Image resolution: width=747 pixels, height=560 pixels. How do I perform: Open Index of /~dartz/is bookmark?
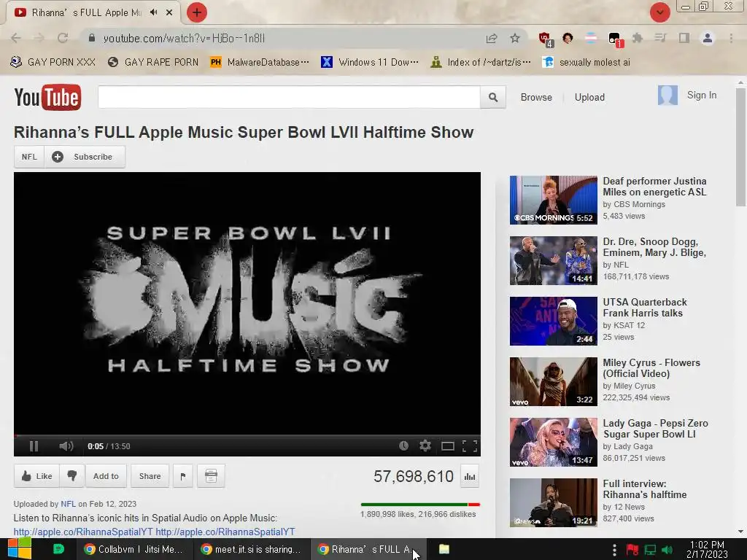481,62
